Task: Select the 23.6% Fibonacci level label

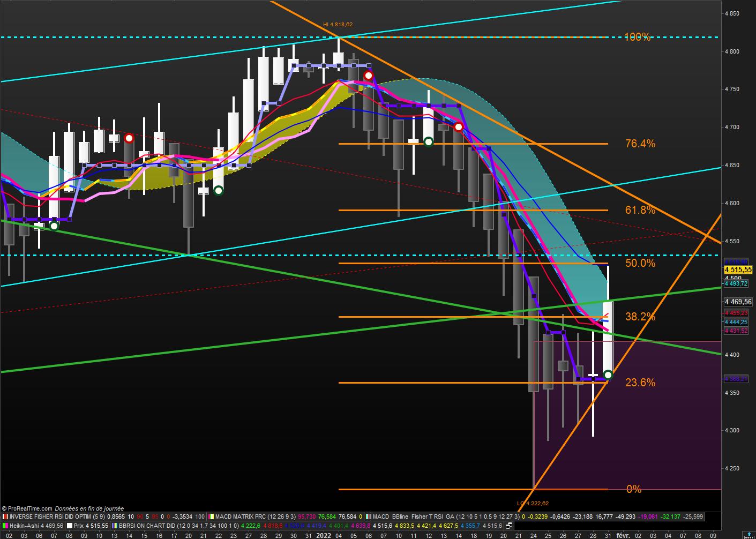Action: click(x=640, y=383)
